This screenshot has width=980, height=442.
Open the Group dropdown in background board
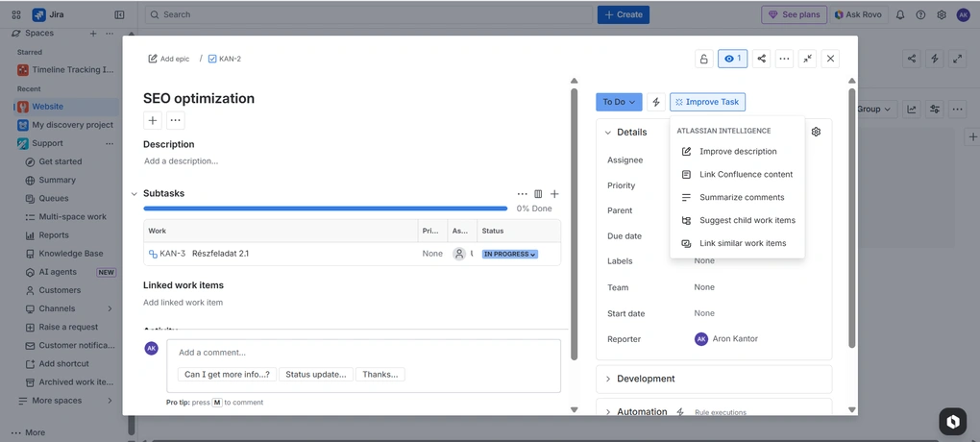(x=876, y=110)
